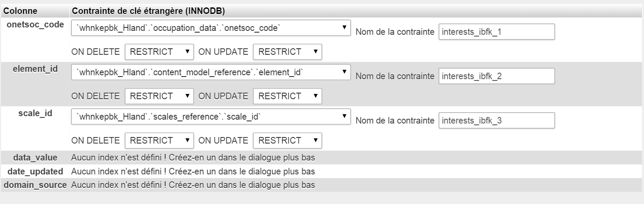Viewport: 644px width, 204px height.
Task: Open ON DELETE dropdown for scale_id
Action: point(159,140)
